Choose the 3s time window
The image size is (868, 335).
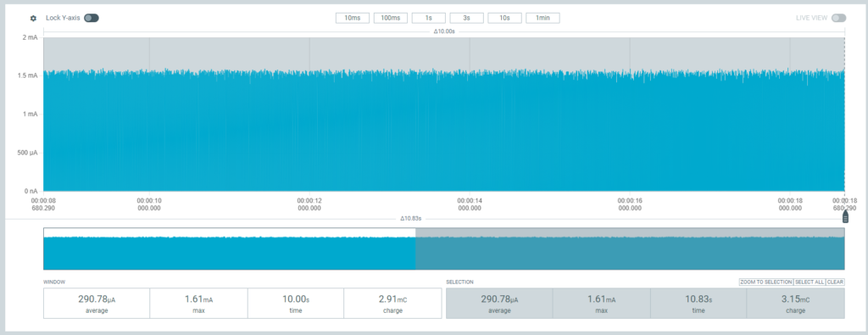[x=467, y=18]
